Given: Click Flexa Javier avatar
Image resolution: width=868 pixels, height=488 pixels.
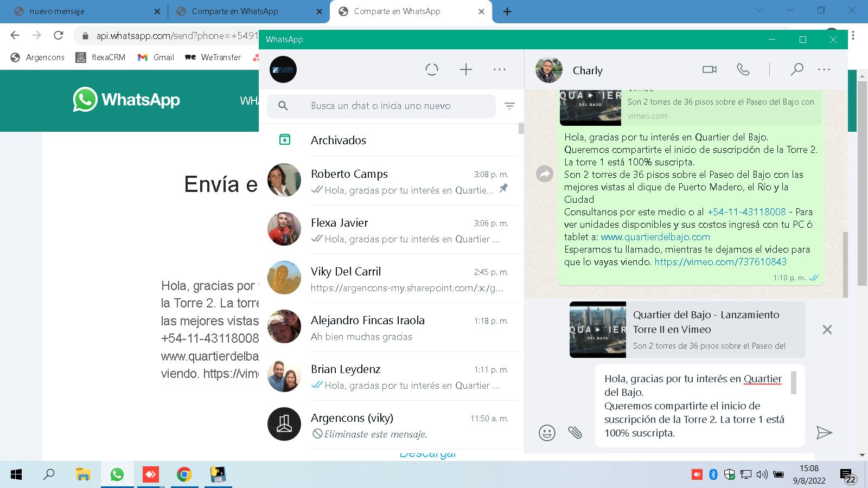Looking at the screenshot, I should [x=284, y=229].
